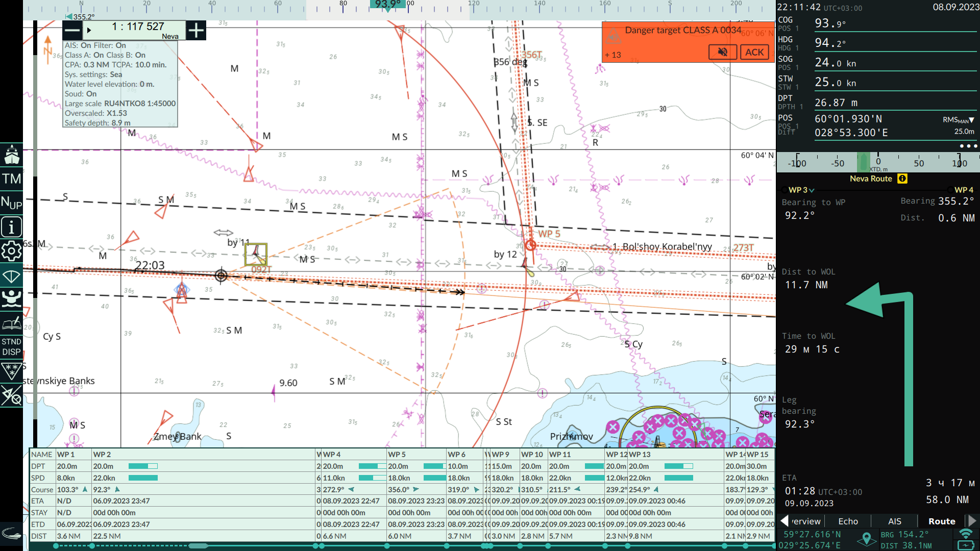The height and width of the screenshot is (551, 980).
Task: Click the date 08.09.2023
Action: point(955,7)
